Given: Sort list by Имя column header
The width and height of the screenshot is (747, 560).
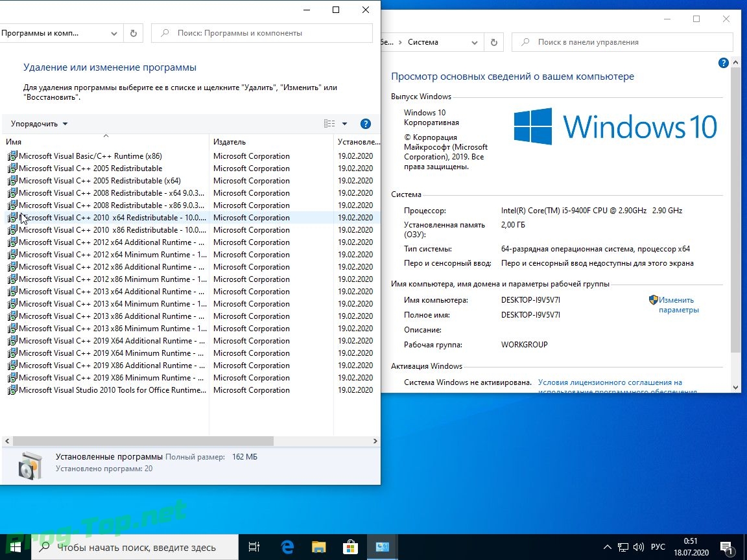Looking at the screenshot, I should [x=14, y=142].
